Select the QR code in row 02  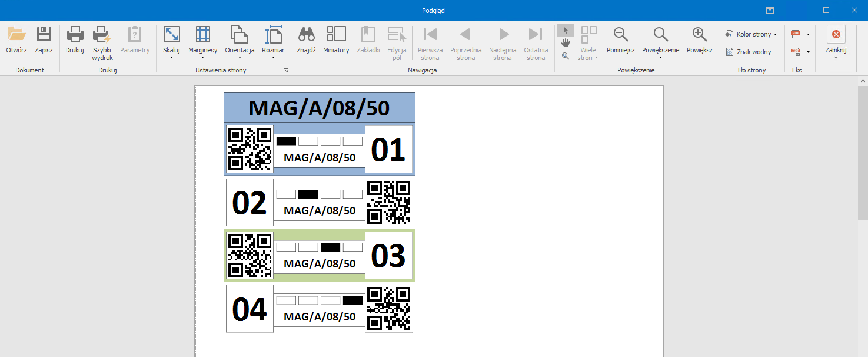(388, 202)
